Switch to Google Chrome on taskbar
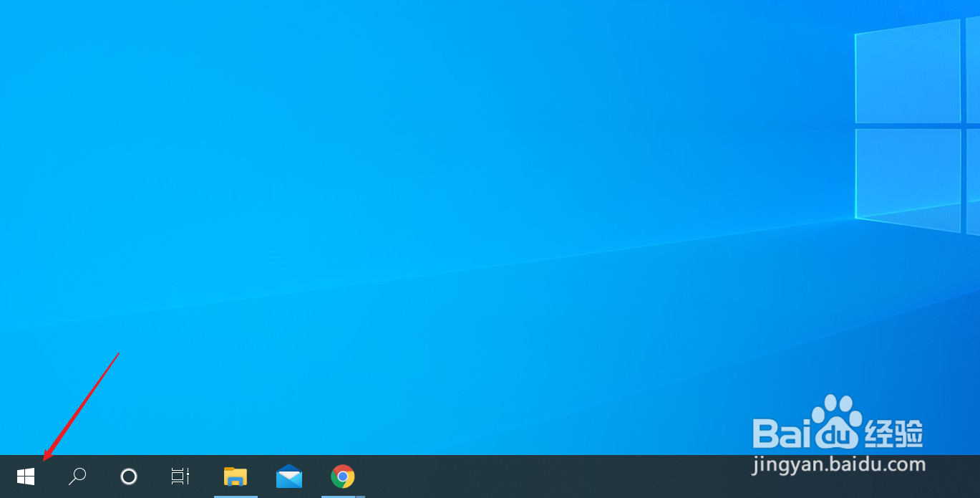 pyautogui.click(x=343, y=477)
